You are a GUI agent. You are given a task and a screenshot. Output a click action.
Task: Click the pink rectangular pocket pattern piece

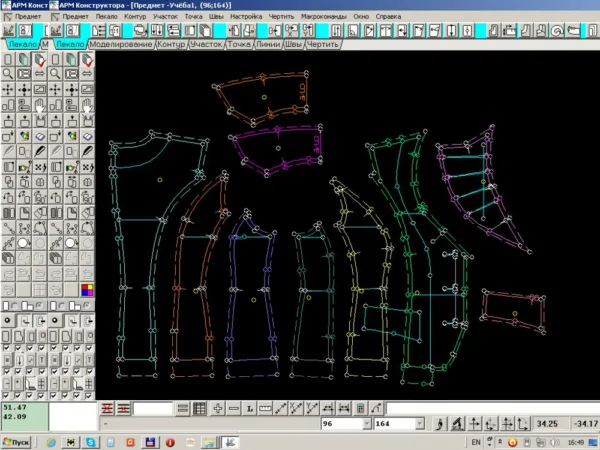click(514, 313)
